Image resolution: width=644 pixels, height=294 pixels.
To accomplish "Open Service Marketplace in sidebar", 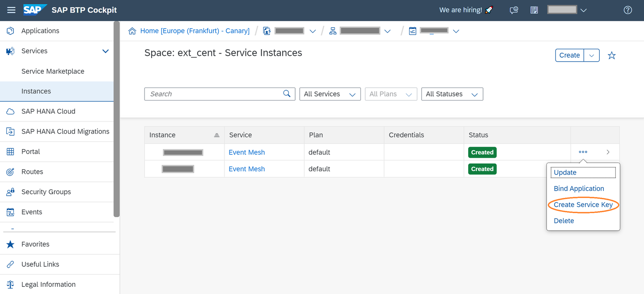I will [53, 71].
